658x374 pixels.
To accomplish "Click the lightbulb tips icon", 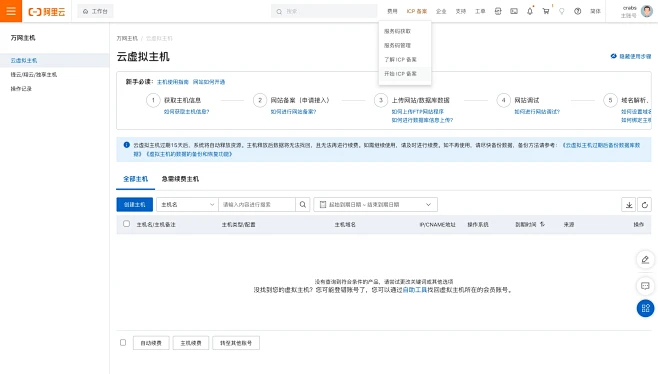I will coord(562,11).
